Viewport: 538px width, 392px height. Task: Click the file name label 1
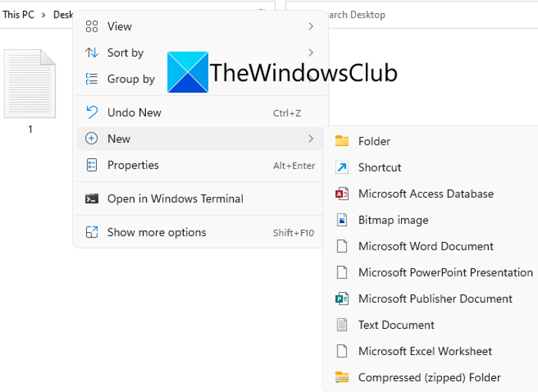[30, 129]
